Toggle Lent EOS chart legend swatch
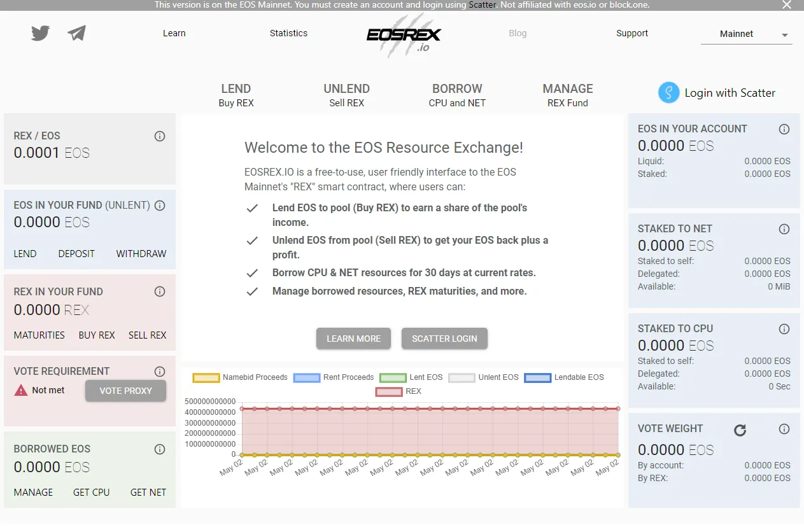Viewport: 804px width, 532px height. coord(392,377)
